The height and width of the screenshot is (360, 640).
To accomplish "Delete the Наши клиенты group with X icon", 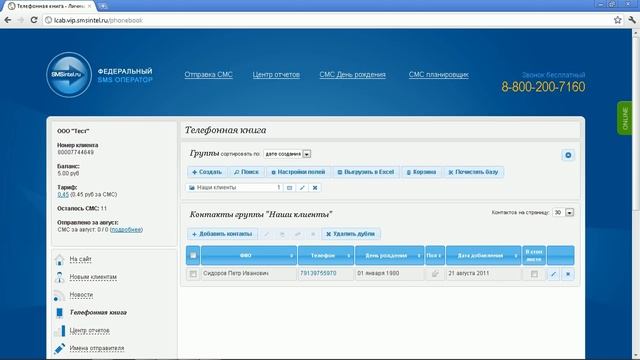I will click(x=315, y=188).
